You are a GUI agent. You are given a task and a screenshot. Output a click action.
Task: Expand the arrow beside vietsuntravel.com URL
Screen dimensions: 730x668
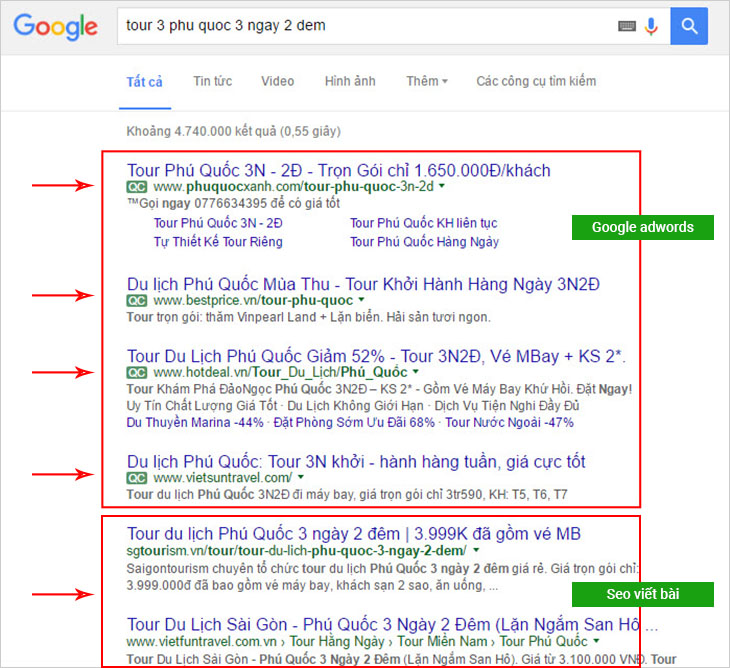point(301,477)
